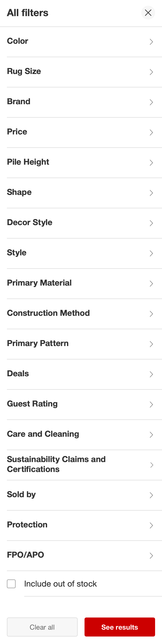Expand Primary Material filters
Image resolution: width=162 pixels, height=644 pixels.
tap(81, 283)
